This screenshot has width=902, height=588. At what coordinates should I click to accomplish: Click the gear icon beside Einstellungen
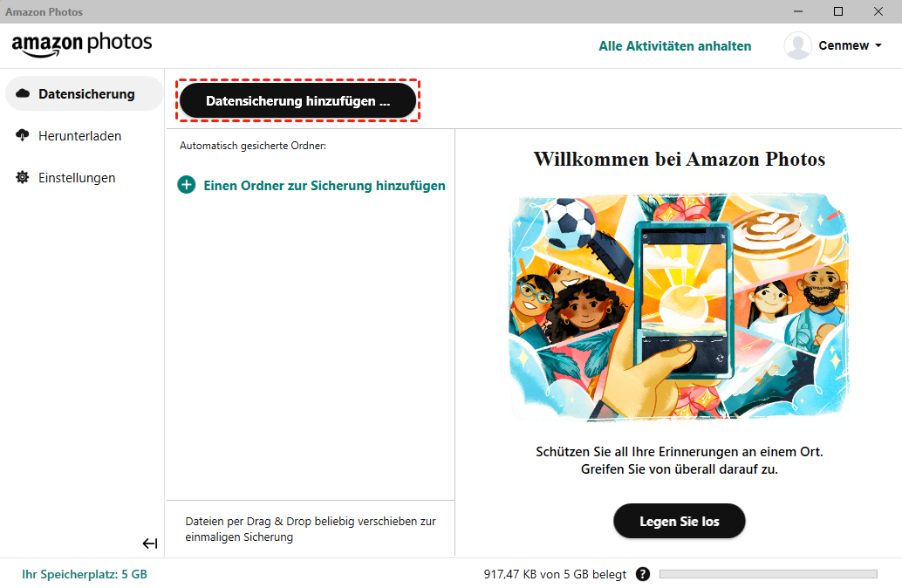click(23, 177)
